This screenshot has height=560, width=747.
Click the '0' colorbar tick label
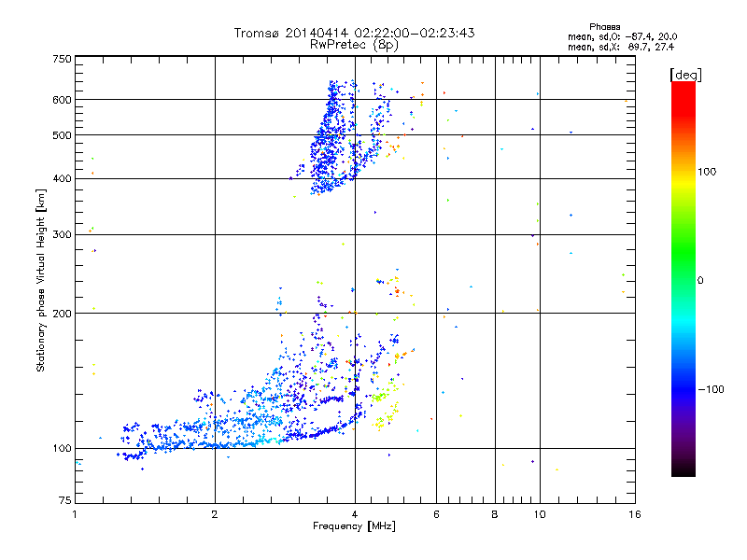pos(700,281)
